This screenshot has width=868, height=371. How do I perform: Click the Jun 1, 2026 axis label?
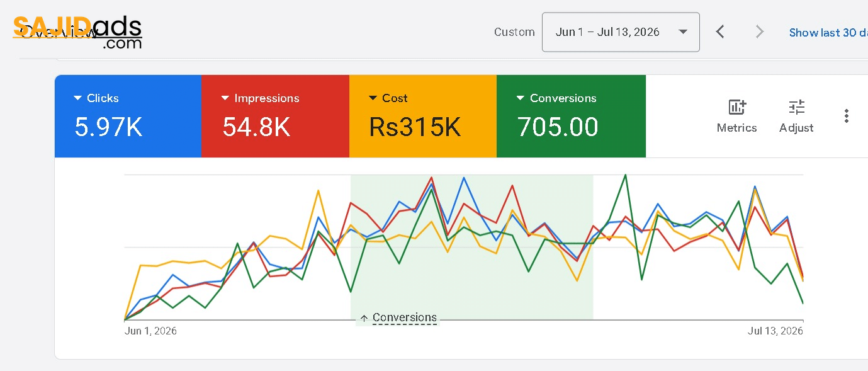(150, 331)
